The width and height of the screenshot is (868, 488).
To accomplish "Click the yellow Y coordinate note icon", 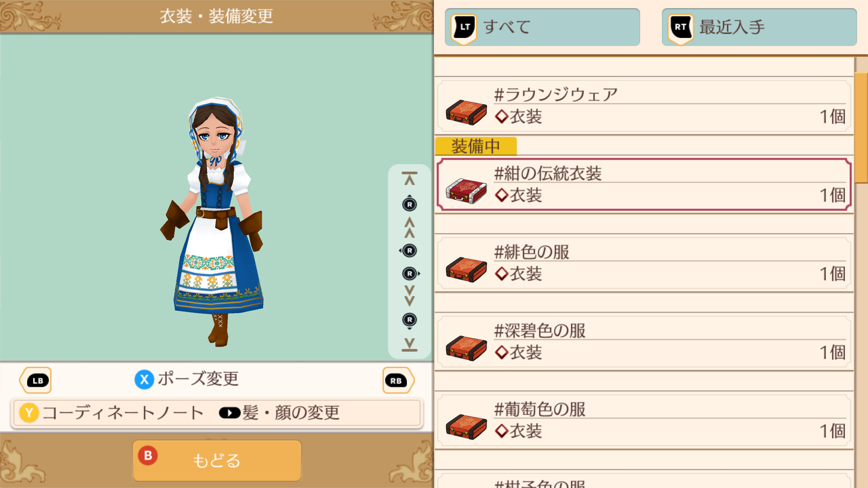I will point(29,413).
